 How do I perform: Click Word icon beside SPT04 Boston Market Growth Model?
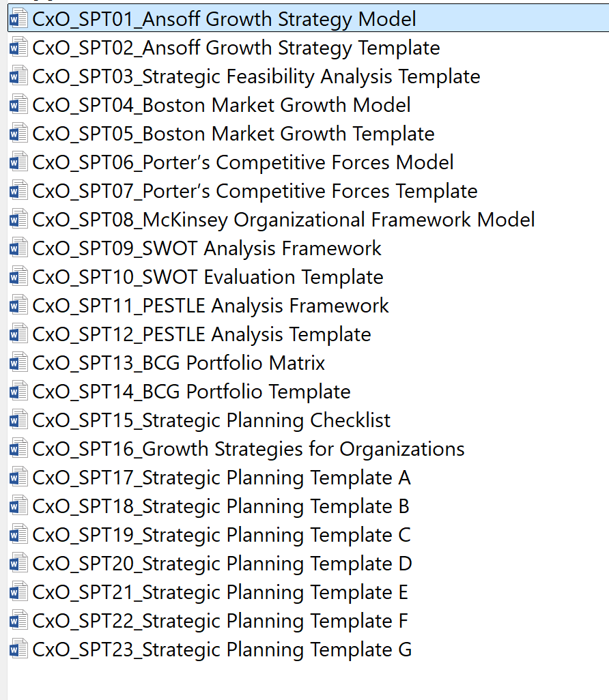coord(18,105)
